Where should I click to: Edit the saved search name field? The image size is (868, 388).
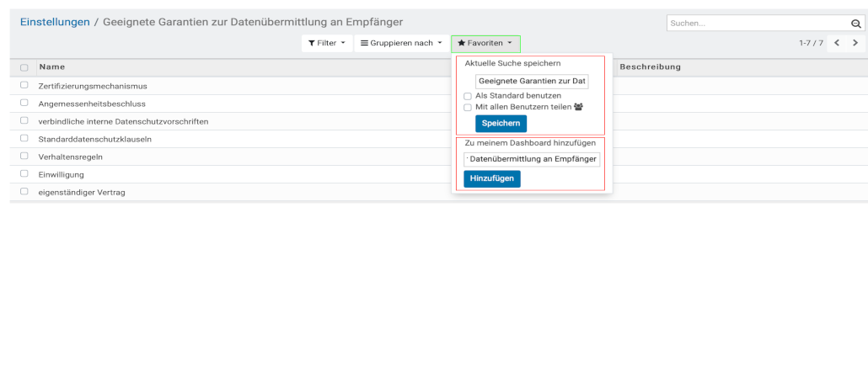[532, 82]
